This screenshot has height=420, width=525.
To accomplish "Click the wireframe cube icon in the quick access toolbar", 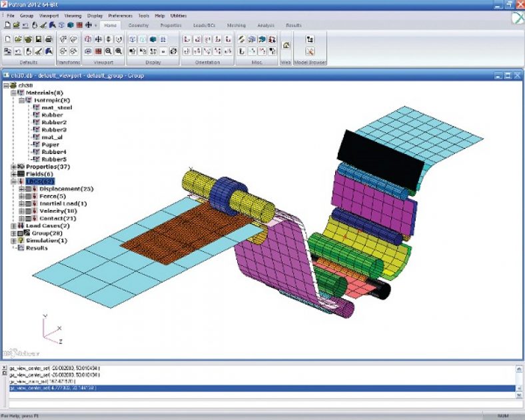I will 61,25.
